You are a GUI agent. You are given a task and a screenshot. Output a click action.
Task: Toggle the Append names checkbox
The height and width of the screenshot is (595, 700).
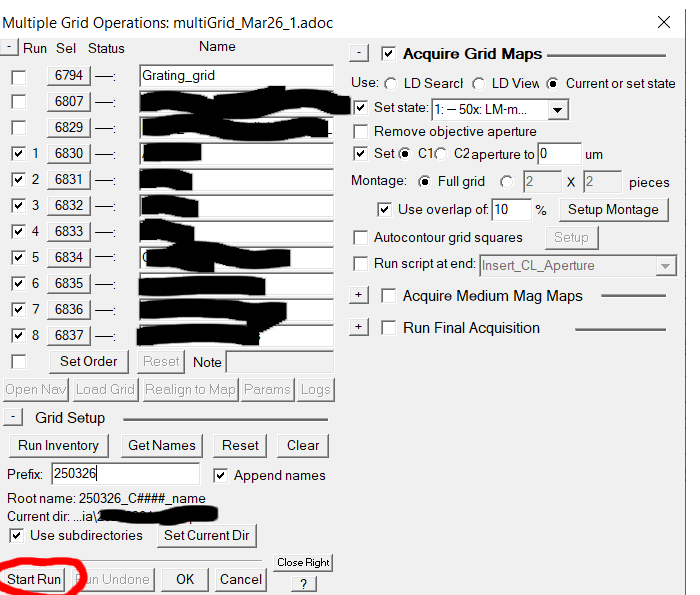221,476
